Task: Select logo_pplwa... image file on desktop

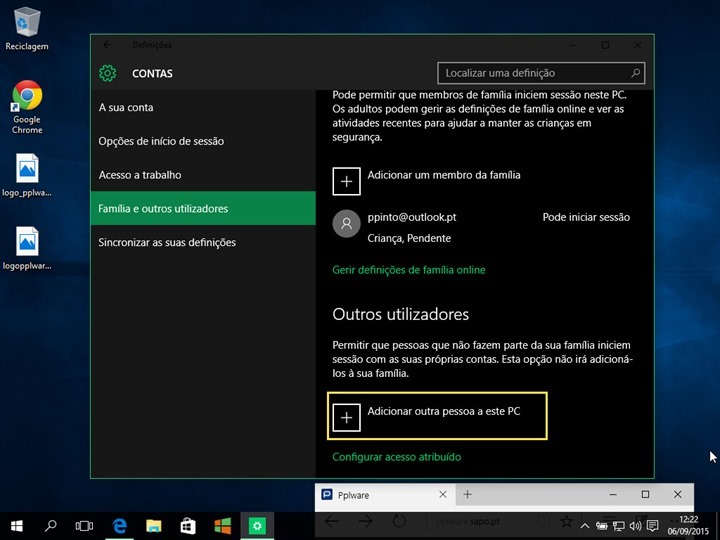Action: (x=27, y=175)
